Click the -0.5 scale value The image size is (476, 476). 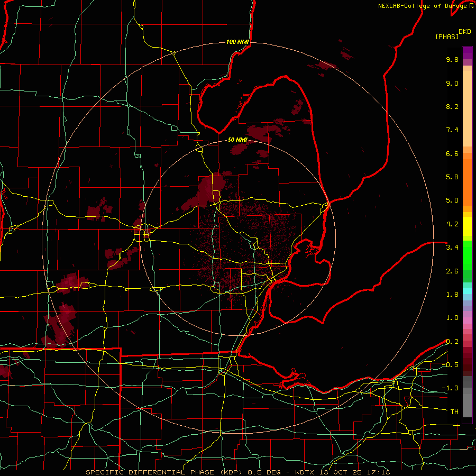tap(450, 365)
